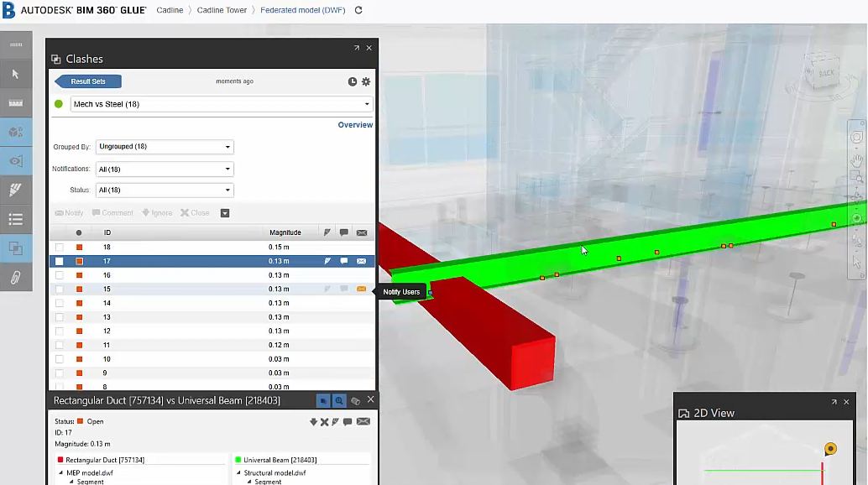Image resolution: width=868 pixels, height=485 pixels.
Task: Open the Mech vs Steel dropdown
Action: coord(222,104)
